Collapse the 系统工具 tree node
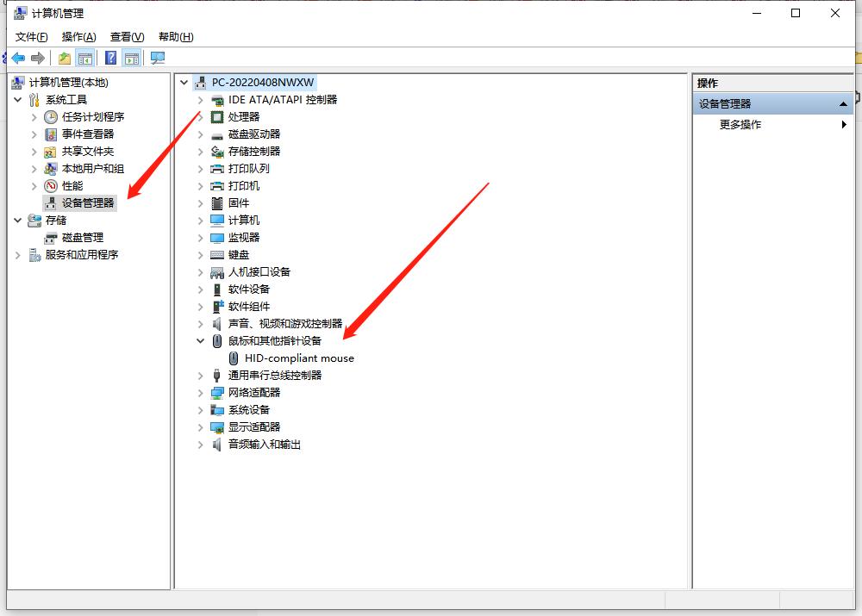The image size is (862, 616). point(17,99)
